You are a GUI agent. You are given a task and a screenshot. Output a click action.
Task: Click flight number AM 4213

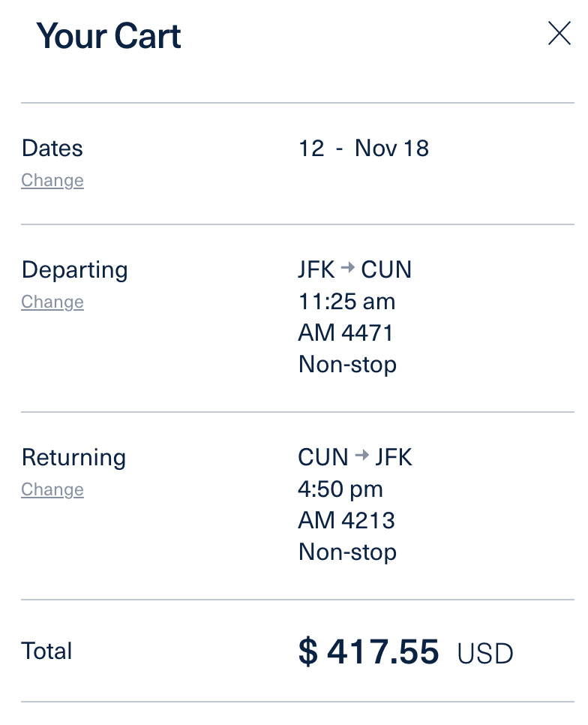tap(346, 521)
